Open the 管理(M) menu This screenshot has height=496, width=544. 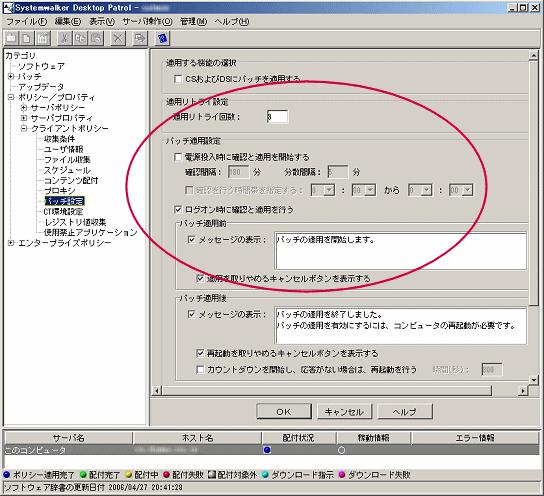pyautogui.click(x=193, y=22)
